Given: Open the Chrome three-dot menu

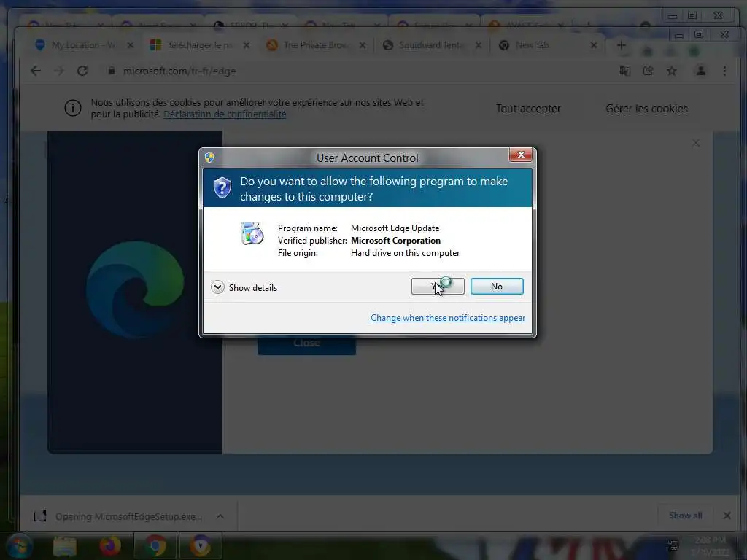Looking at the screenshot, I should (724, 71).
